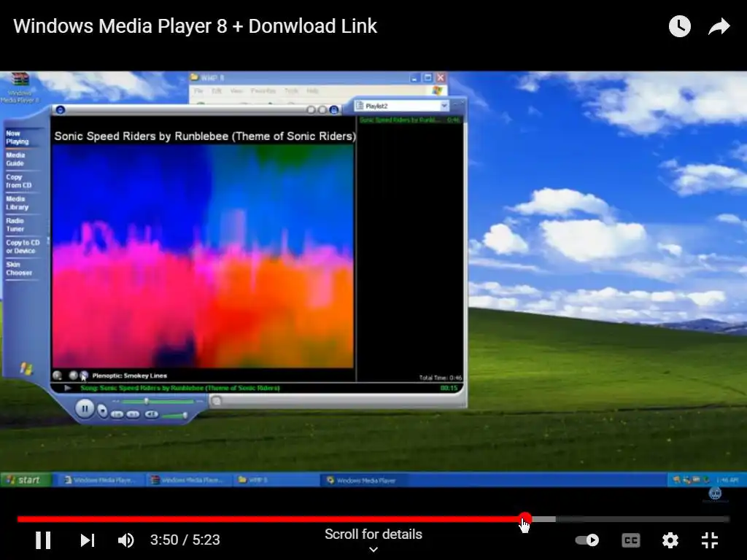The image size is (747, 560).
Task: Add video to Watch Later clock icon
Action: tap(679, 26)
